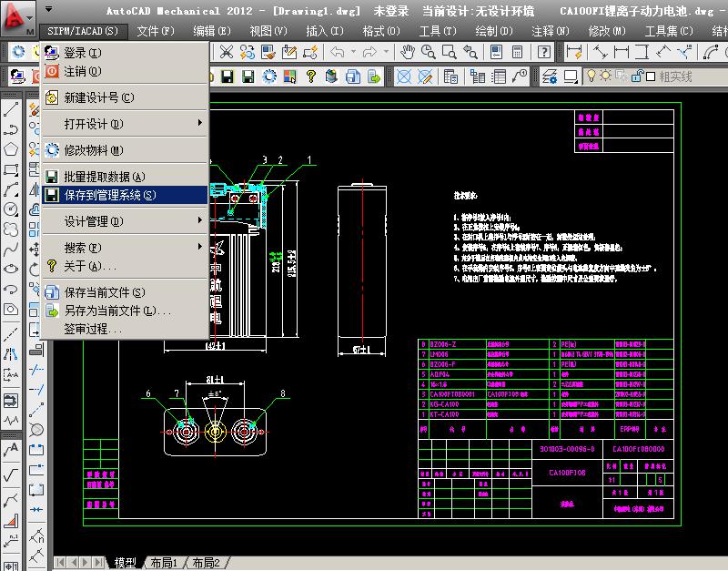Viewport: 728px width, 571px height.
Task: Switch to the 布局2 tab
Action: coord(207,563)
